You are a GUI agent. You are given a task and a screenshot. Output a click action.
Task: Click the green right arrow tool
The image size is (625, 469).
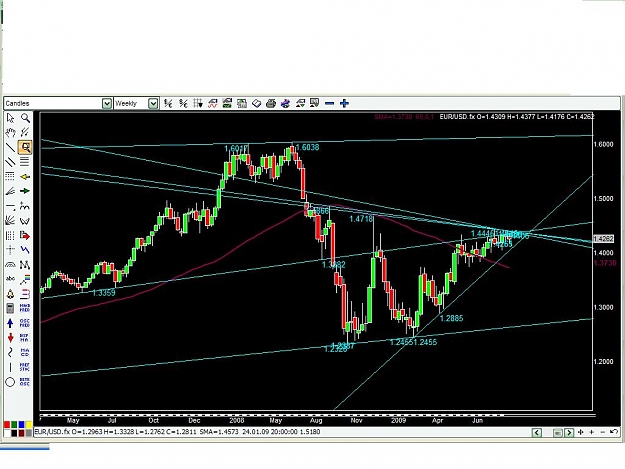(x=25, y=191)
